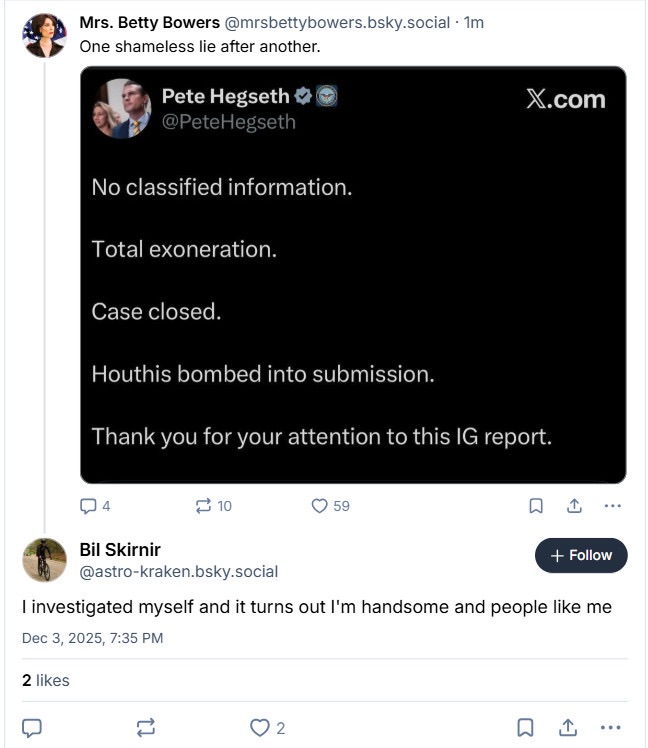Like Betty Bowers' post with 59 likes
This screenshot has width=648, height=748.
[x=320, y=506]
